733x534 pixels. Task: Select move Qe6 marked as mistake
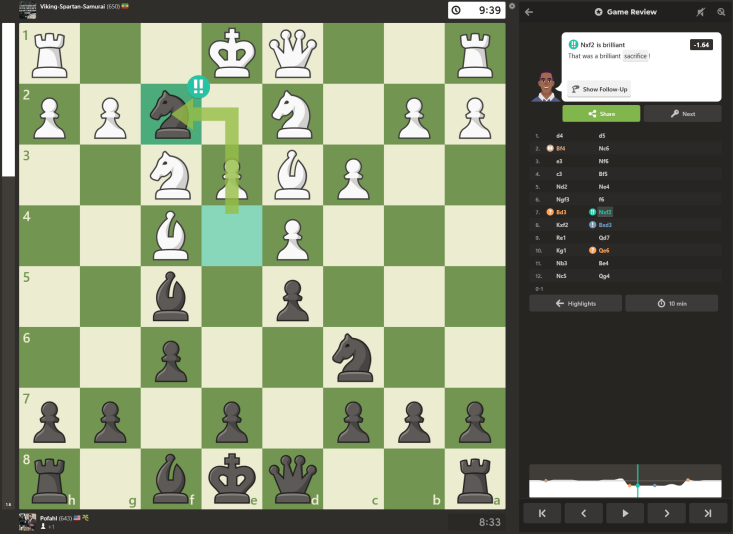click(x=606, y=250)
